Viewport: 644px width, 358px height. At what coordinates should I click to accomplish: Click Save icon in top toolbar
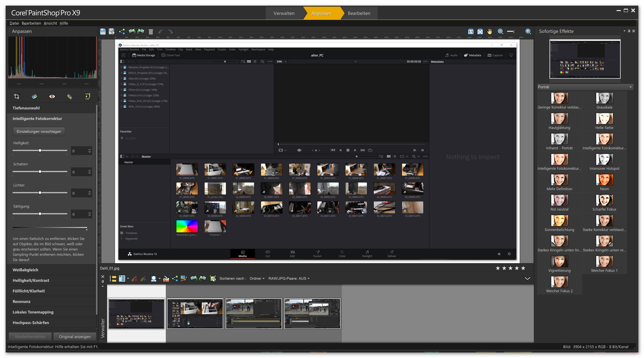103,31
